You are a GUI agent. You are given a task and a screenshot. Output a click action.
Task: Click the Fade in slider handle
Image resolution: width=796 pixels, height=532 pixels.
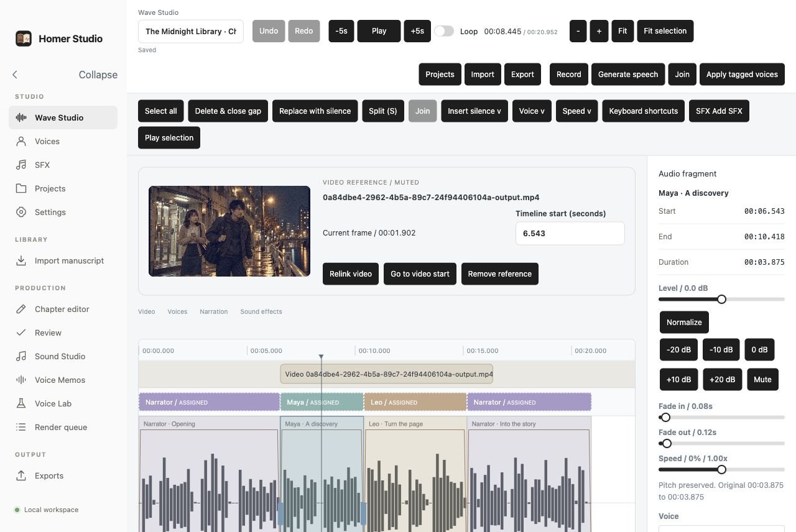(665, 418)
